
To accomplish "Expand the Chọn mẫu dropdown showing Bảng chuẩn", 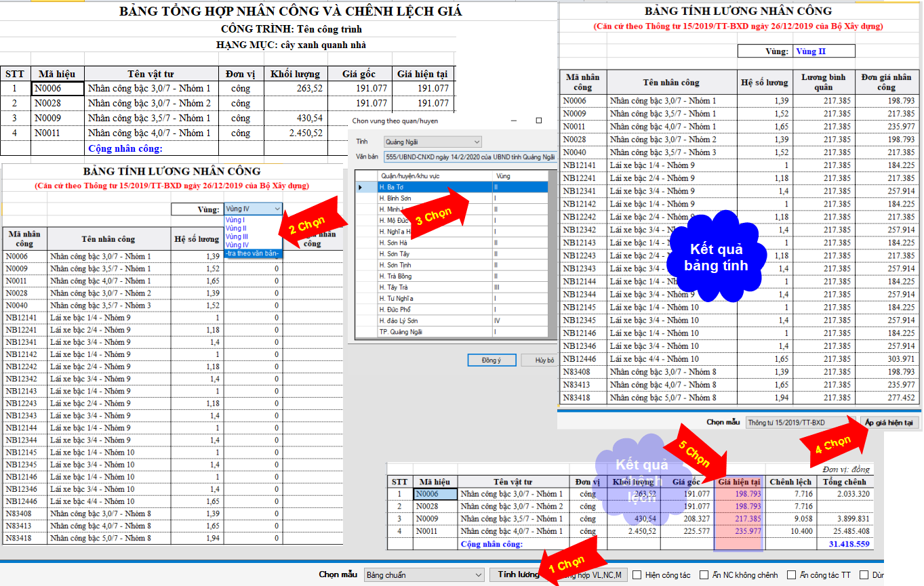I will coord(424,575).
